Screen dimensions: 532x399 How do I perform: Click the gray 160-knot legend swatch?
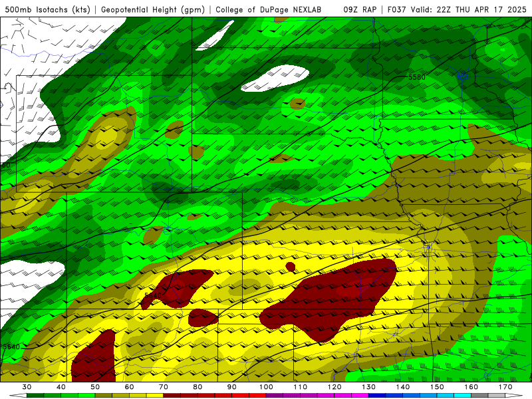[479, 396]
